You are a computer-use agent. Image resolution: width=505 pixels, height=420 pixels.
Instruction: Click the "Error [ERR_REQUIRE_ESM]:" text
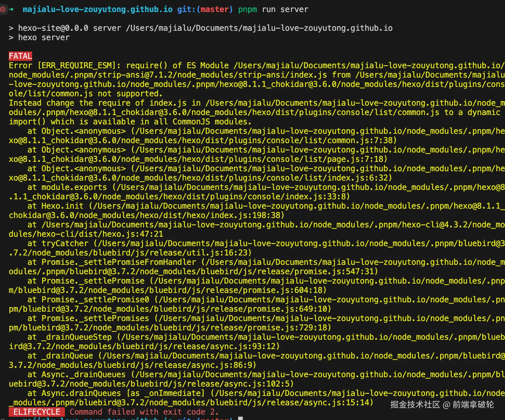(x=65, y=66)
